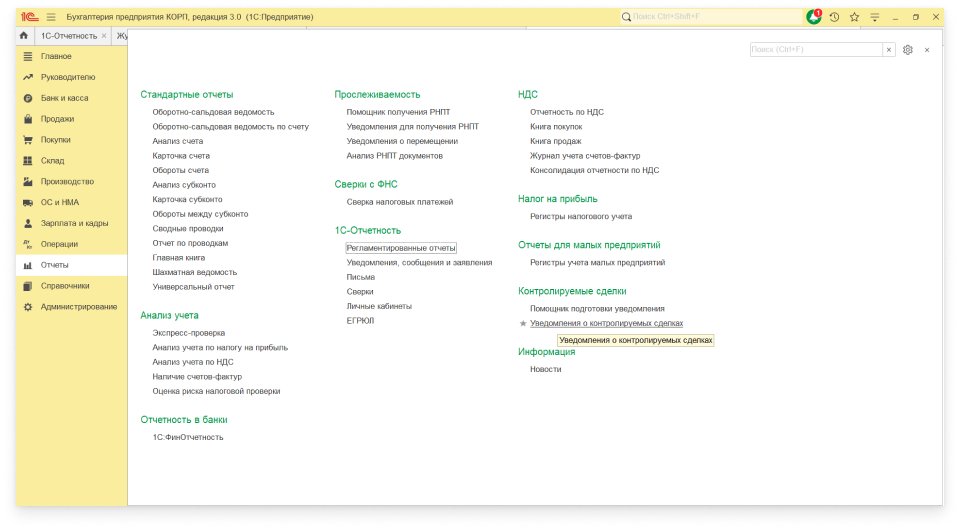
Task: Open Оценка риска налоговой проверки
Action: (x=216, y=391)
